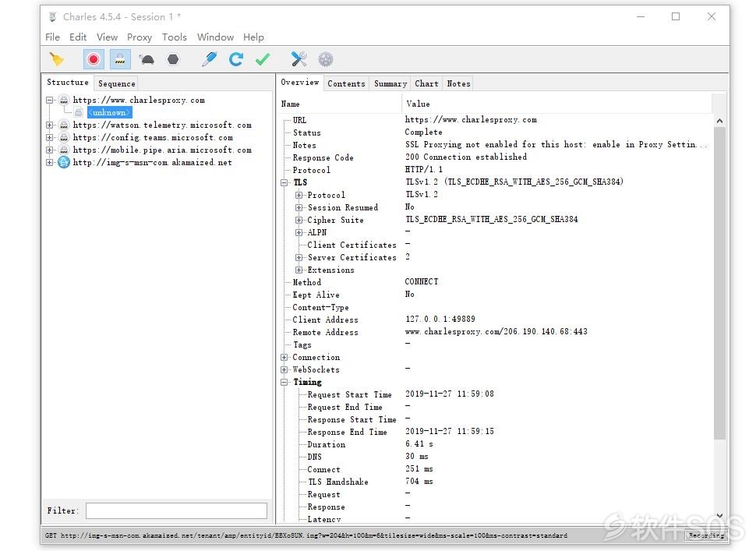This screenshot has width=756, height=551.
Task: Click lock icon beside www.charlesproxy.com host
Action: click(64, 101)
